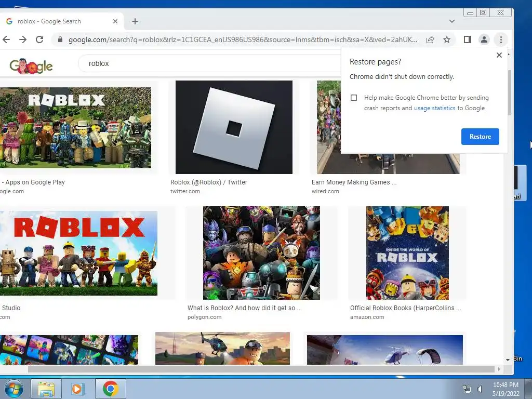
Task: Open the Chrome three-dot menu
Action: tap(501, 39)
